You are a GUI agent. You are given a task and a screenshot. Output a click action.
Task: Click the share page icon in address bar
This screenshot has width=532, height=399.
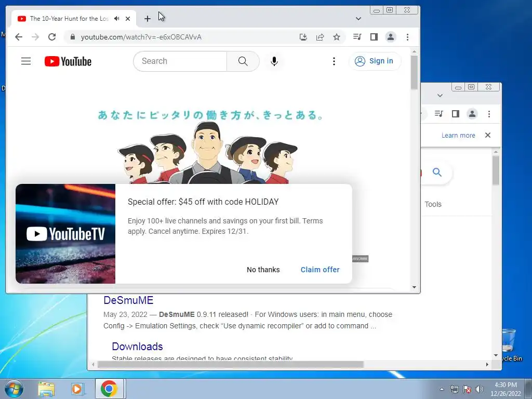click(320, 37)
